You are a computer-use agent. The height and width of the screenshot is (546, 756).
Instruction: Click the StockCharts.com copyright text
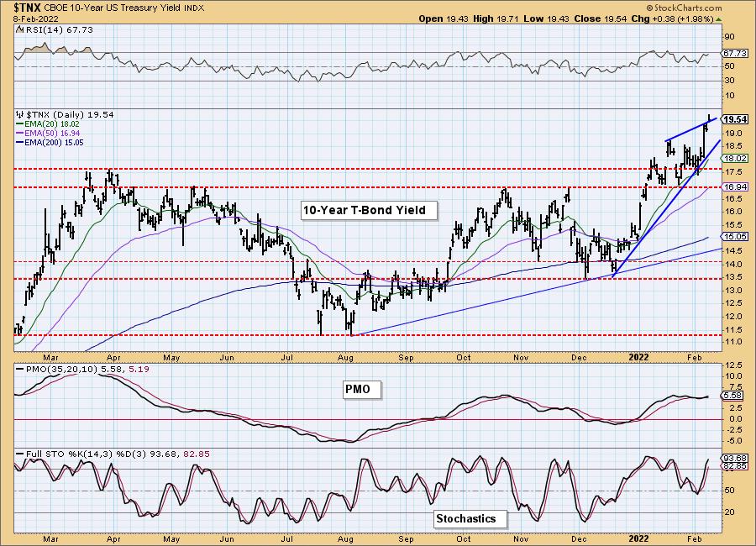tap(684, 8)
